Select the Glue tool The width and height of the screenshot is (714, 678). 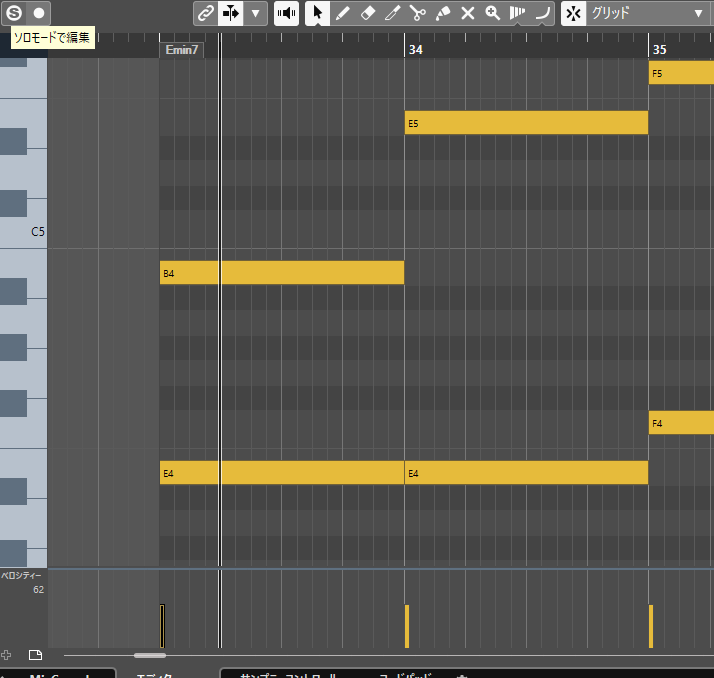tap(443, 13)
